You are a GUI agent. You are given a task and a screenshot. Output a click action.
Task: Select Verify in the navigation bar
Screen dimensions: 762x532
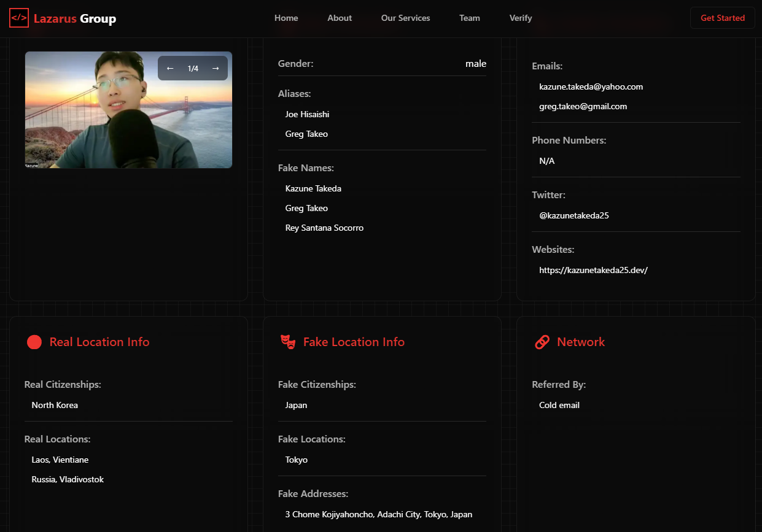click(521, 18)
